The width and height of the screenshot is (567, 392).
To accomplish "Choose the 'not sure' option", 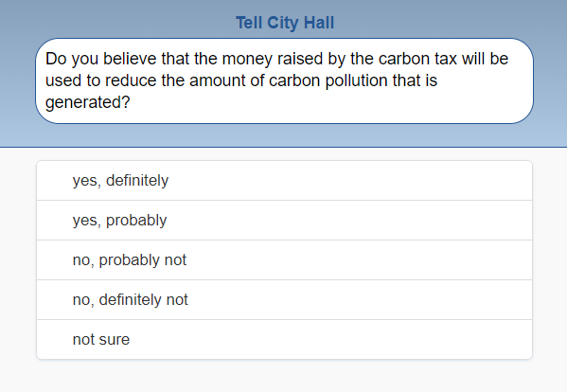I will click(284, 339).
